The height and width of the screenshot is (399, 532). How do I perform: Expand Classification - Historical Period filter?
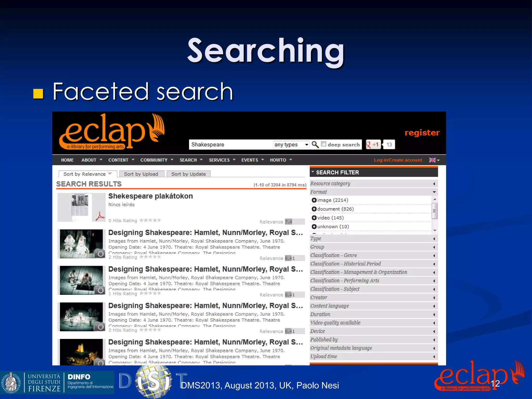click(x=374, y=264)
